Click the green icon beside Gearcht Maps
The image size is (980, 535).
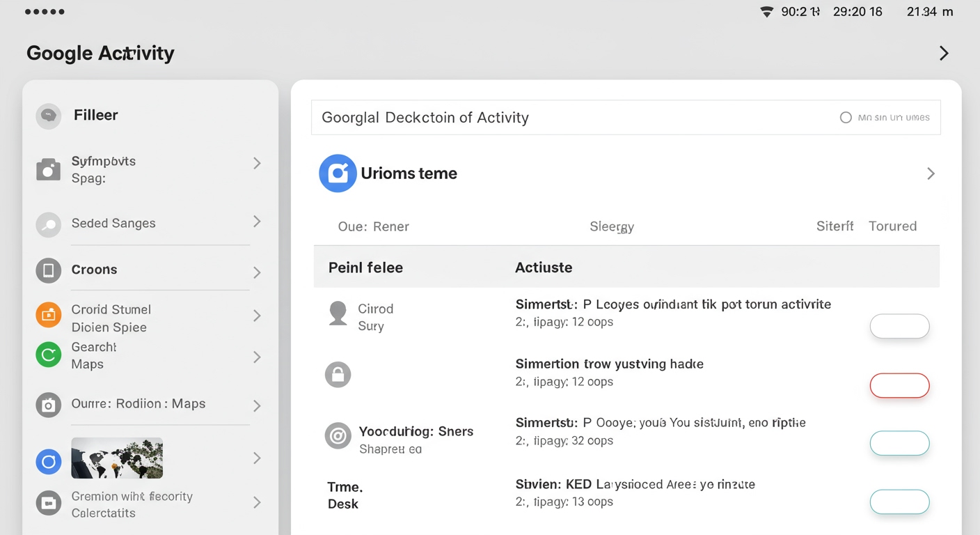48,355
